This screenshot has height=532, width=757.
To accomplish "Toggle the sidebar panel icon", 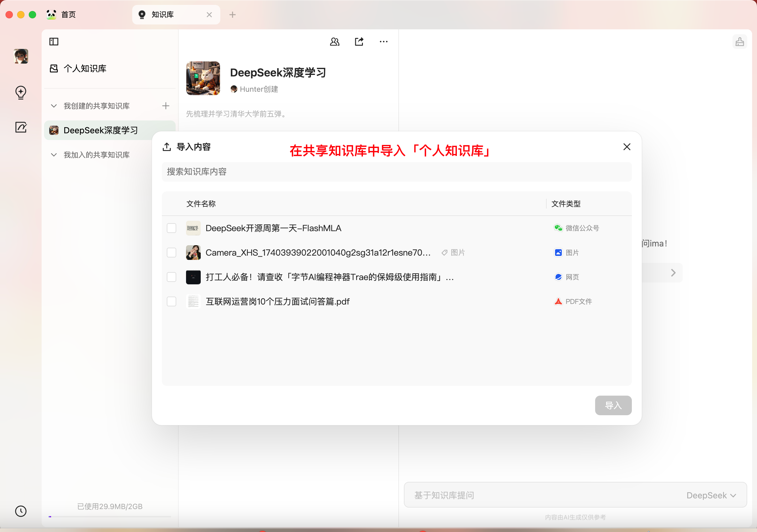I will pos(54,42).
